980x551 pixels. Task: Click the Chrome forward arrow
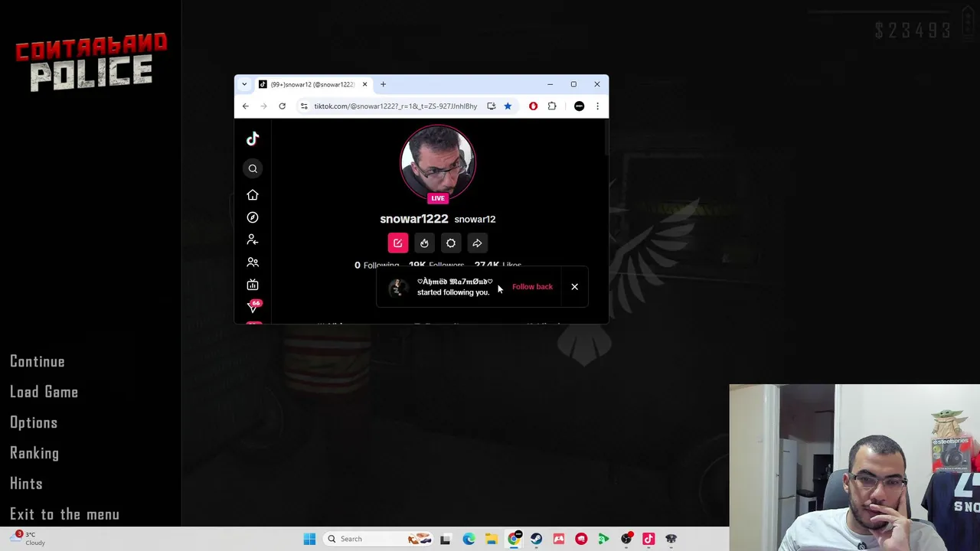point(263,106)
